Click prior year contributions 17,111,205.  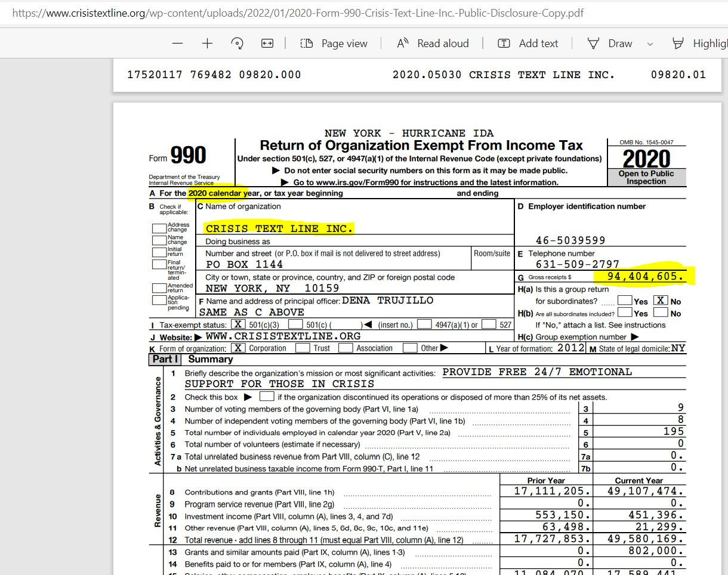click(x=553, y=491)
